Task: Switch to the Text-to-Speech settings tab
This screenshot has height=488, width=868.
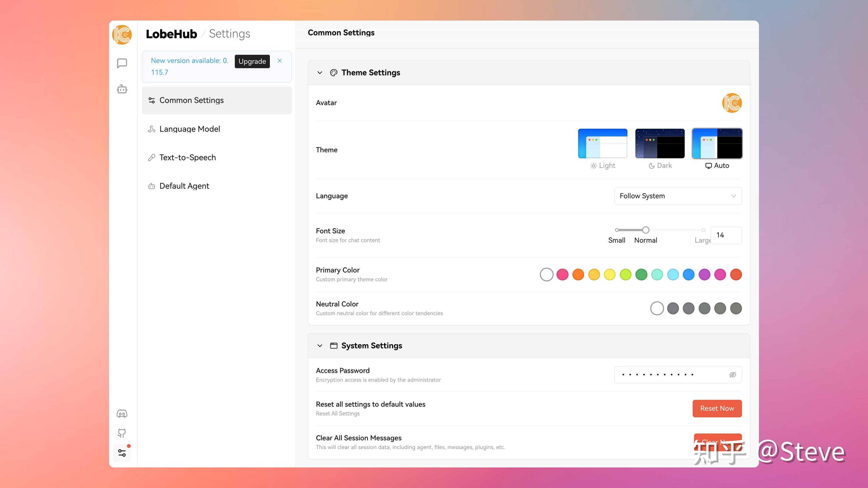Action: click(187, 158)
